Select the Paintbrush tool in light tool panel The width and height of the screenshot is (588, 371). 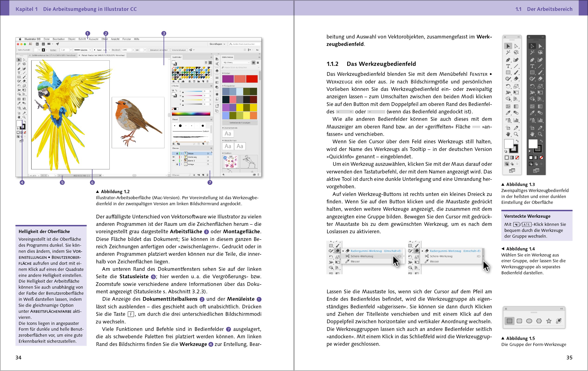point(516,73)
